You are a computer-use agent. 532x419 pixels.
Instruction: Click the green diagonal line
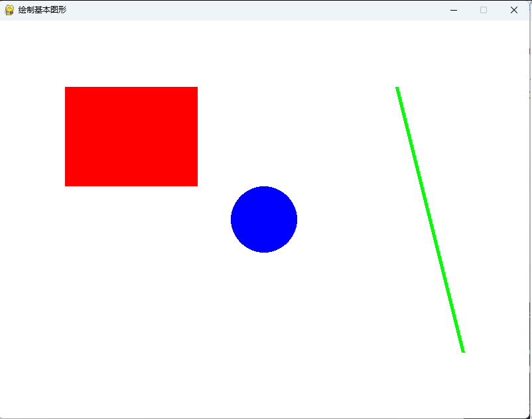[x=431, y=219]
